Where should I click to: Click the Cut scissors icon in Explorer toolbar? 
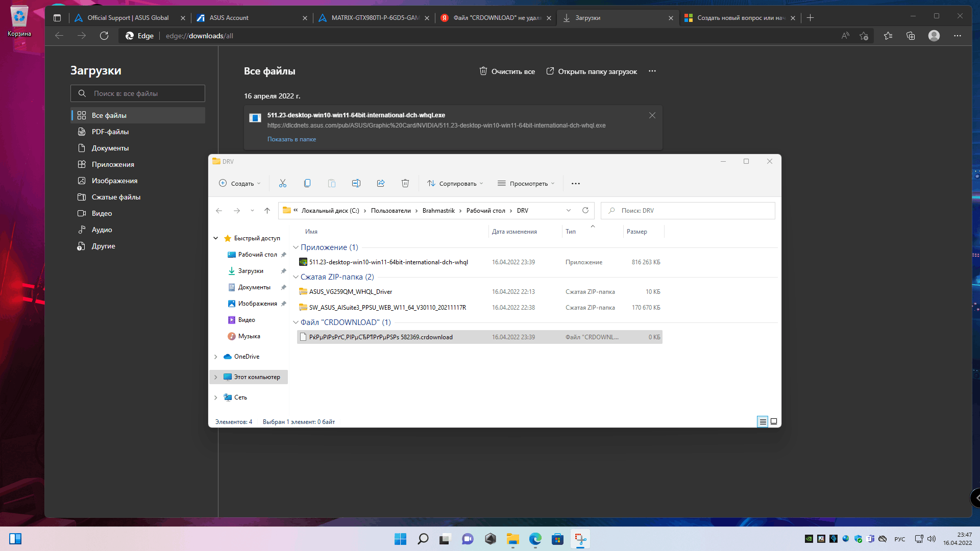(283, 183)
